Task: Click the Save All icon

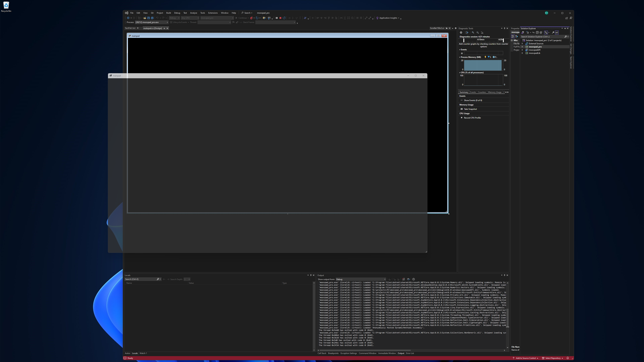Action: coord(152,18)
